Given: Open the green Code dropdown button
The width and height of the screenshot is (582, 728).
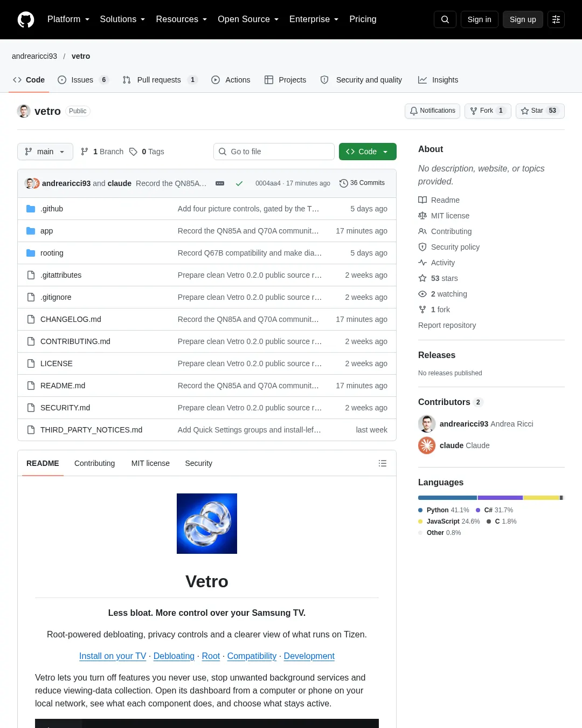Looking at the screenshot, I should 368,152.
